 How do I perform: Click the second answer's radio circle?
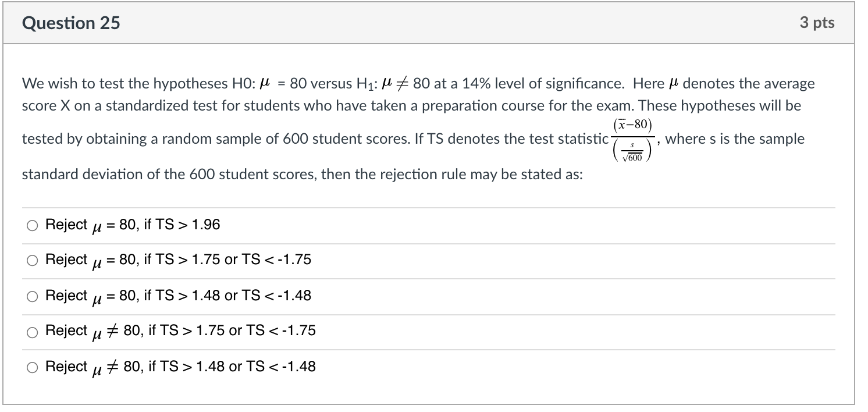33,260
